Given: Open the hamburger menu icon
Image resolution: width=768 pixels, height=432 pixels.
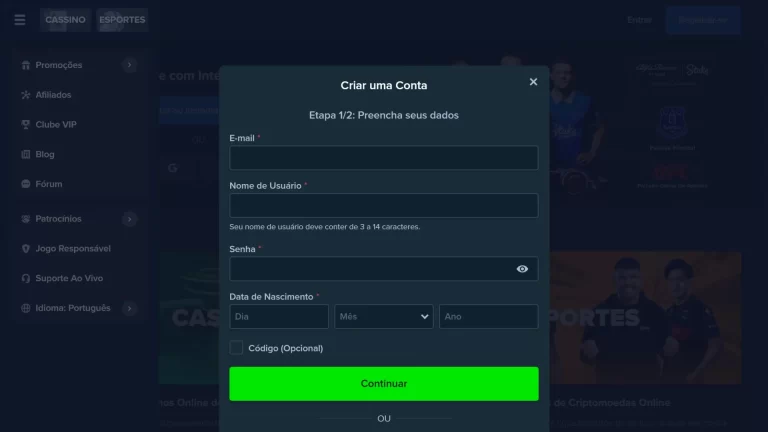Looking at the screenshot, I should (x=20, y=20).
